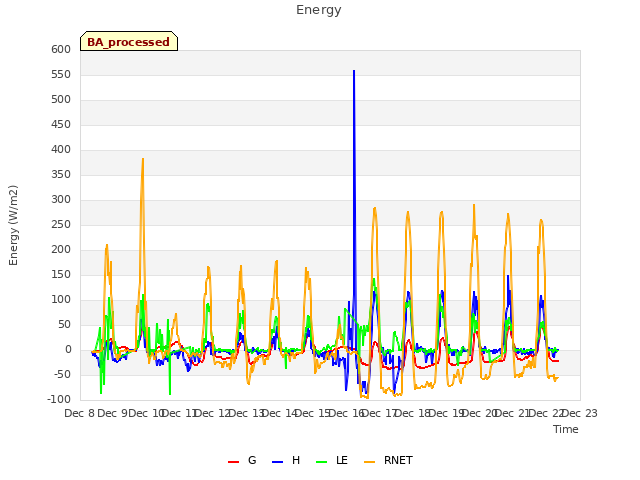Click the 300 y-axis tick value

61,200
